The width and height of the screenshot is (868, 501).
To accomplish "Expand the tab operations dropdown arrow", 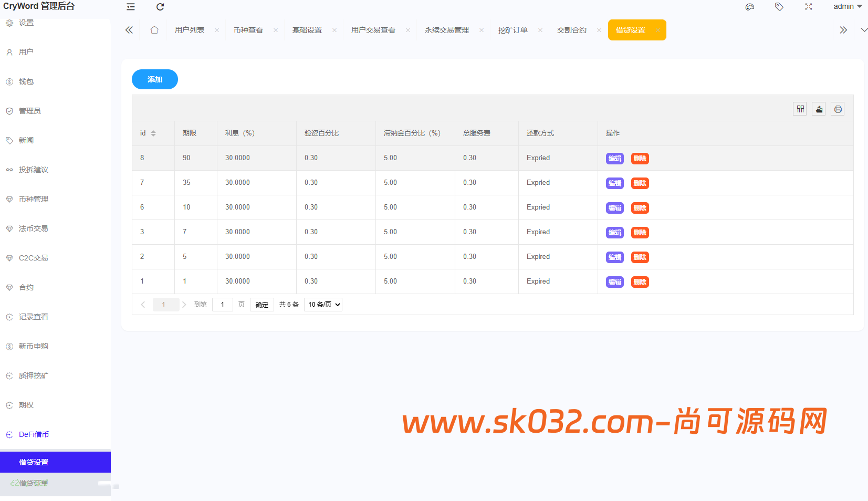I will coord(864,30).
